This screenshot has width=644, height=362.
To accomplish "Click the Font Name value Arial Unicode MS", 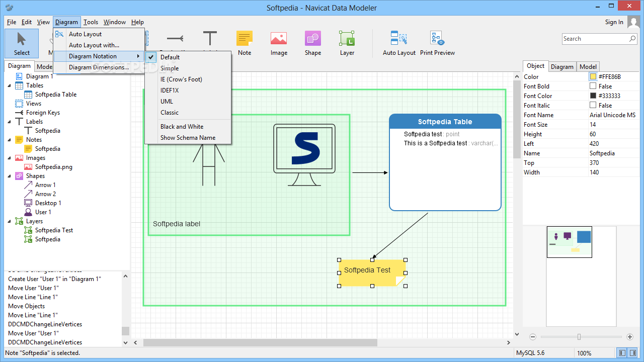I will [x=613, y=115].
